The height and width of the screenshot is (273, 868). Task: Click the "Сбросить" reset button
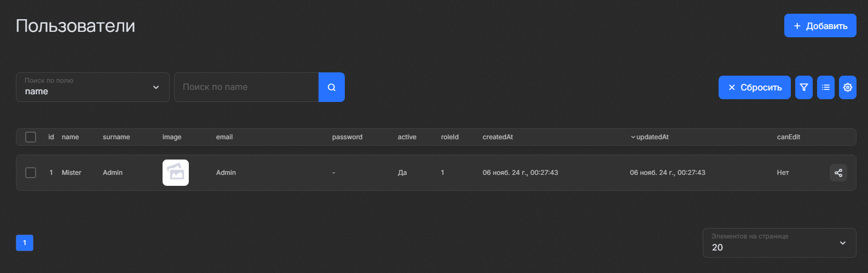pyautogui.click(x=754, y=87)
